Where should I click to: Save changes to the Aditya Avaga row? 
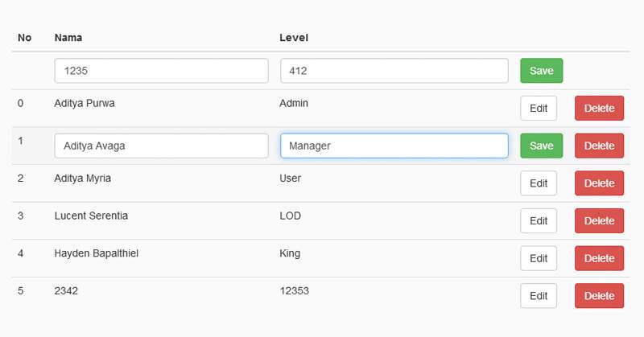(x=541, y=146)
